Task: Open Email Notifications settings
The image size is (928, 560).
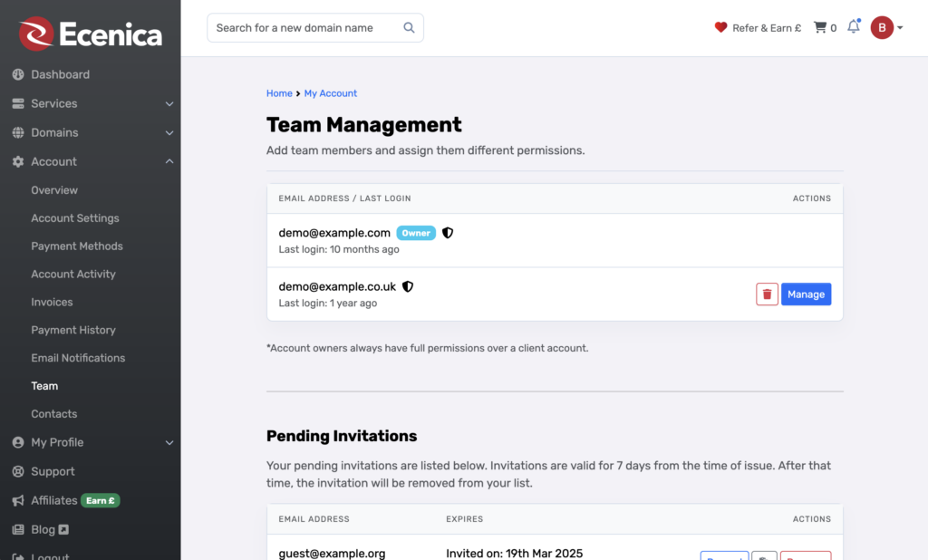Action: (x=78, y=358)
